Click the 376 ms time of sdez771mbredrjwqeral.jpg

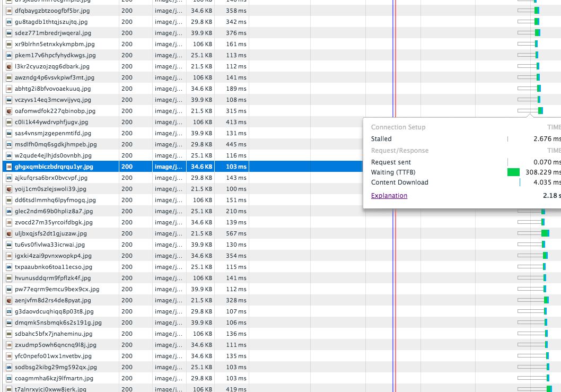pos(236,33)
